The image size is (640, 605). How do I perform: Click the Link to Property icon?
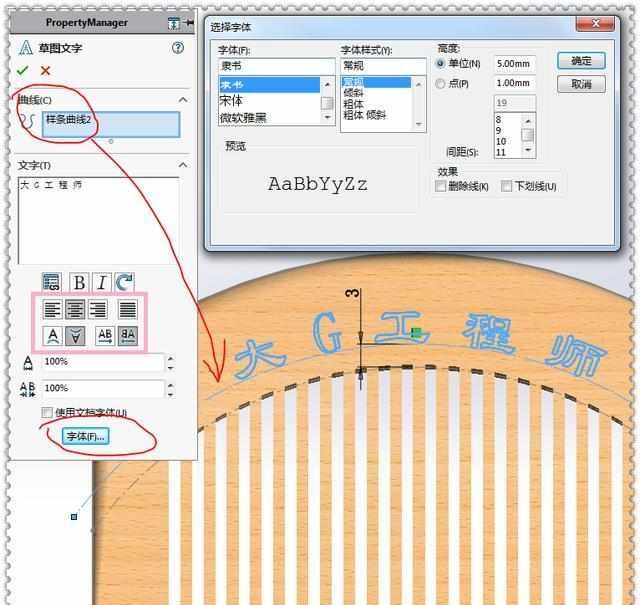[x=52, y=282]
